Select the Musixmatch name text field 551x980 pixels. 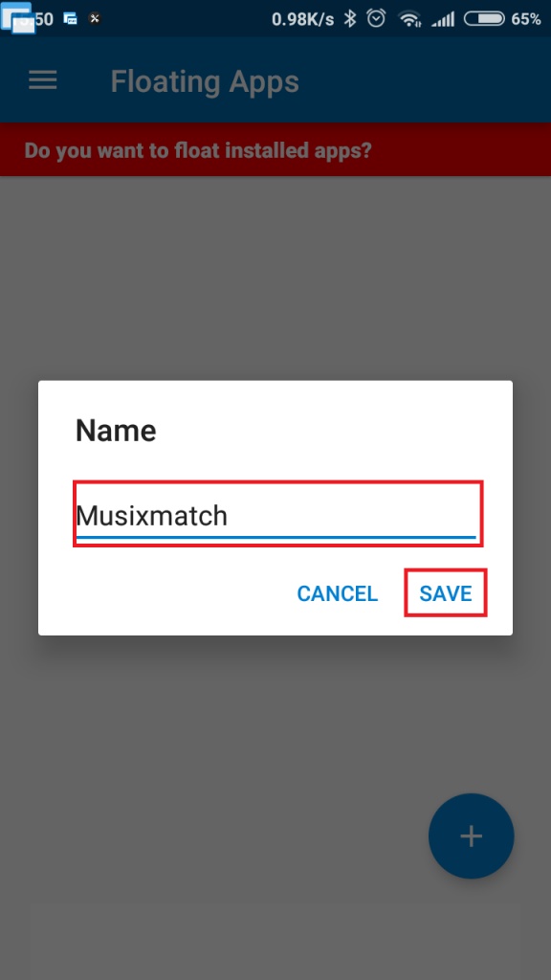pyautogui.click(x=277, y=514)
